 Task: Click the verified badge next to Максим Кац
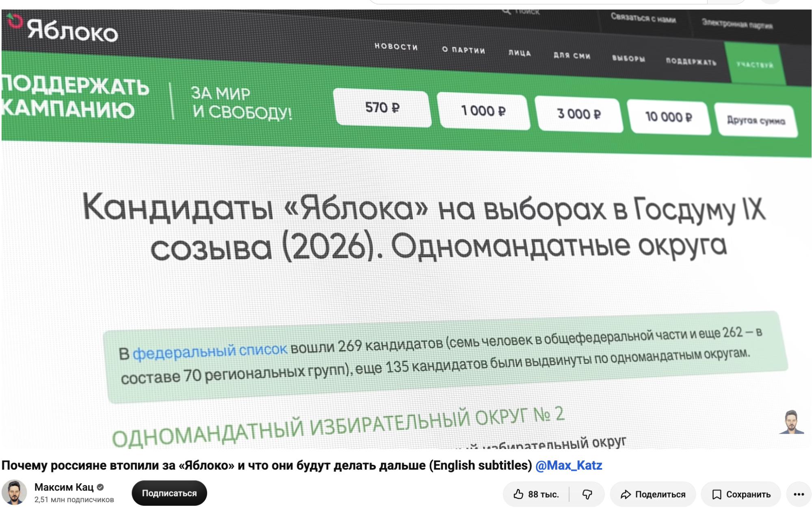click(100, 487)
